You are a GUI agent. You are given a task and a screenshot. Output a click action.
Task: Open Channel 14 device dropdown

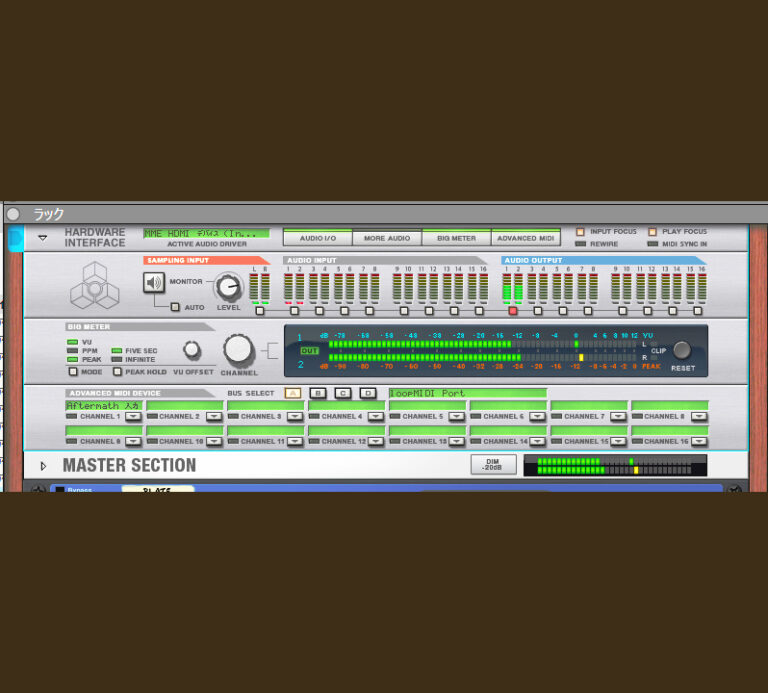(537, 441)
